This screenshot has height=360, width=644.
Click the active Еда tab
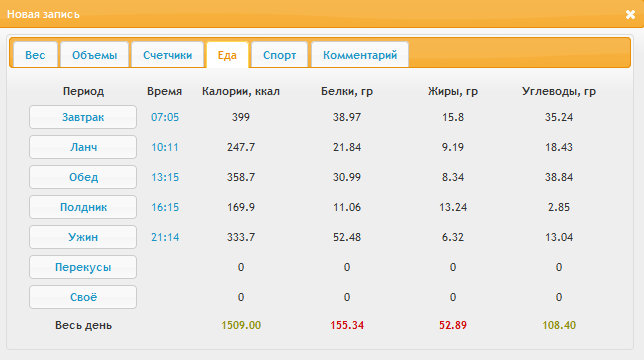(227, 55)
